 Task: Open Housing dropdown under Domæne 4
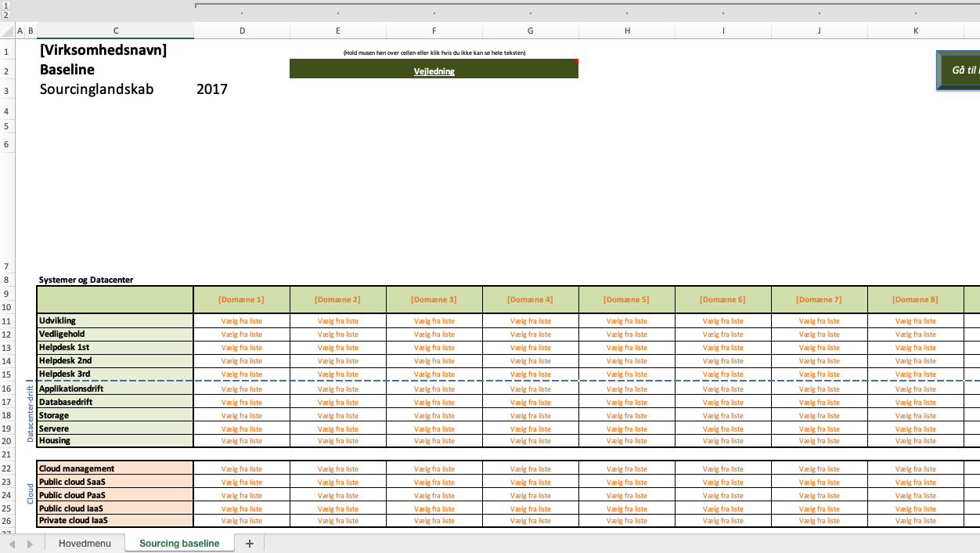(x=530, y=441)
